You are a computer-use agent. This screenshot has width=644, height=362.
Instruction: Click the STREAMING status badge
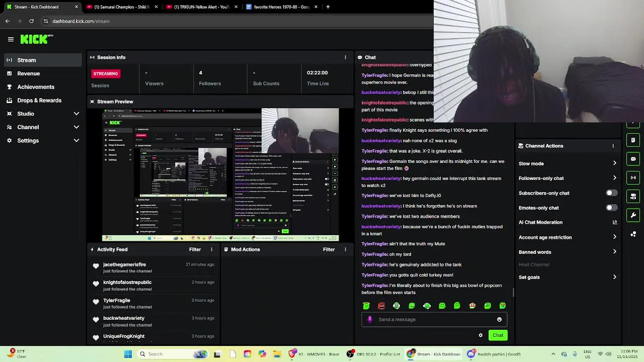pos(105,73)
